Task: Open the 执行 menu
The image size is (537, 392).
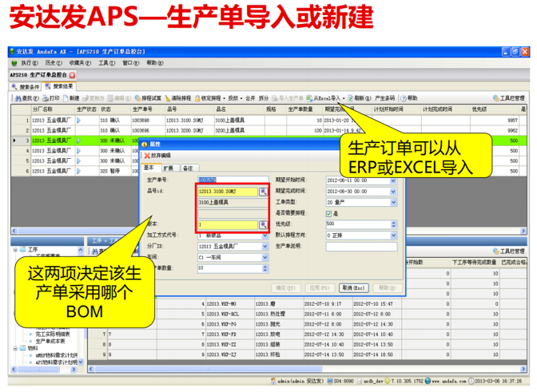Action: [x=30, y=63]
